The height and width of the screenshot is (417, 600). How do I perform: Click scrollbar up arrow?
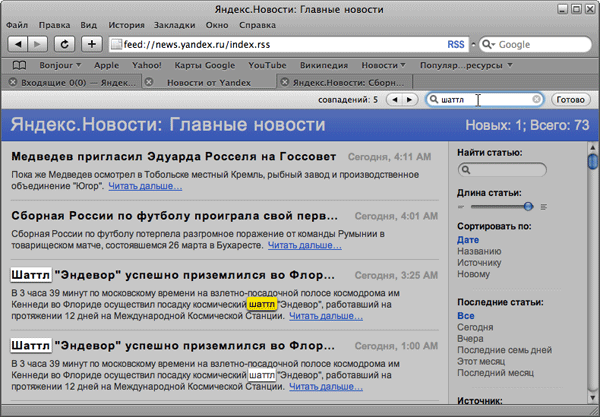point(593,147)
